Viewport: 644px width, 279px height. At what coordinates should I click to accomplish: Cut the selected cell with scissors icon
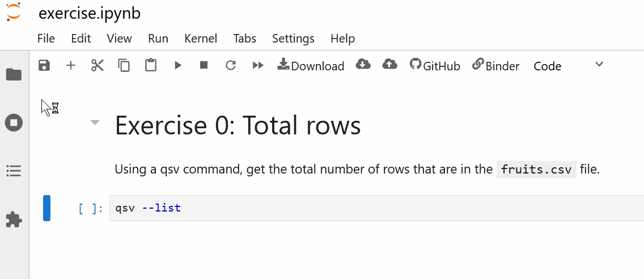pos(98,66)
